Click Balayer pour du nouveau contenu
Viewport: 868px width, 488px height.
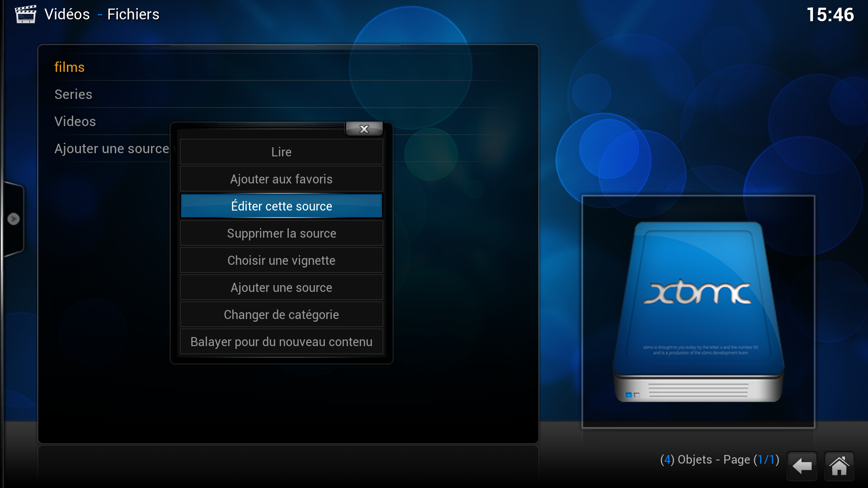pyautogui.click(x=281, y=342)
